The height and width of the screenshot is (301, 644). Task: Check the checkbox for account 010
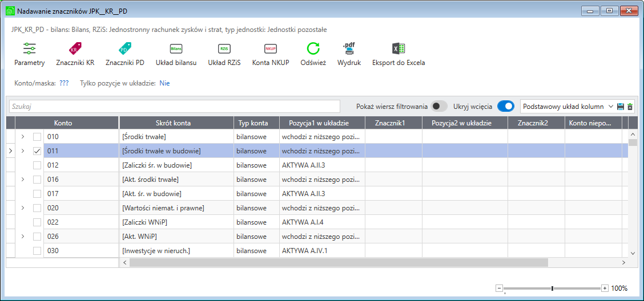pyautogui.click(x=37, y=137)
